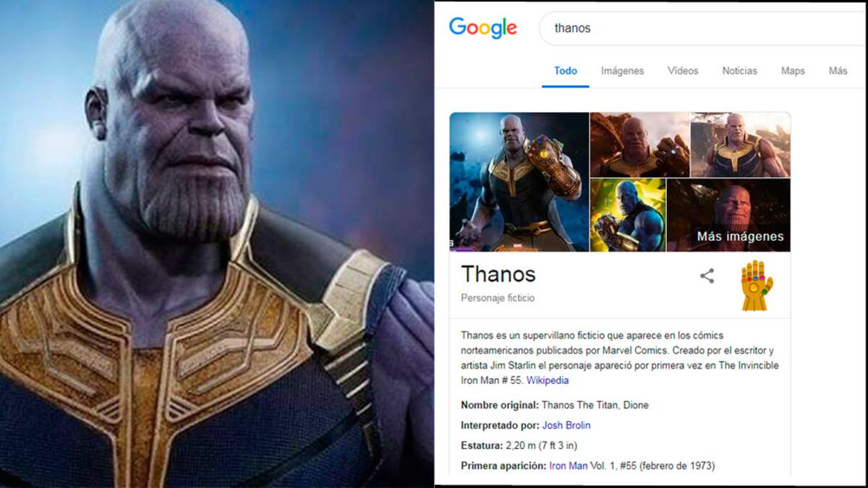Viewport: 868px width, 488px height.
Task: Open the Imágenes tab
Action: point(622,71)
